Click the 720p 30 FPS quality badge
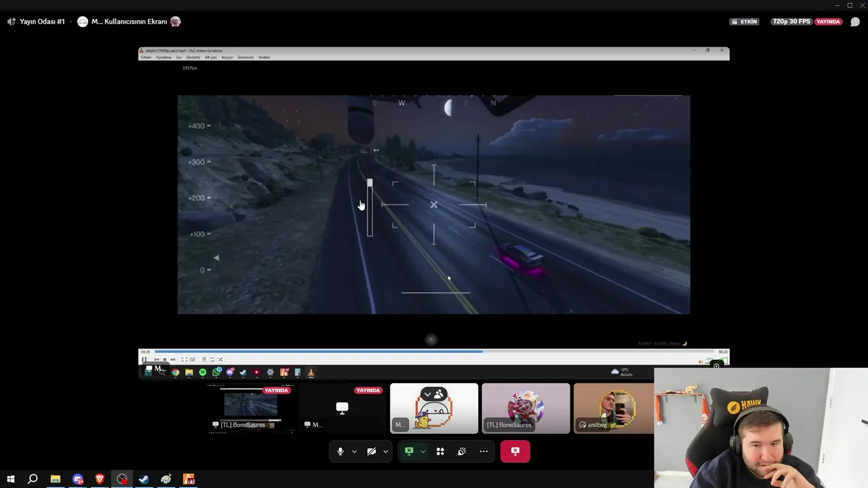This screenshot has height=488, width=868. [791, 22]
